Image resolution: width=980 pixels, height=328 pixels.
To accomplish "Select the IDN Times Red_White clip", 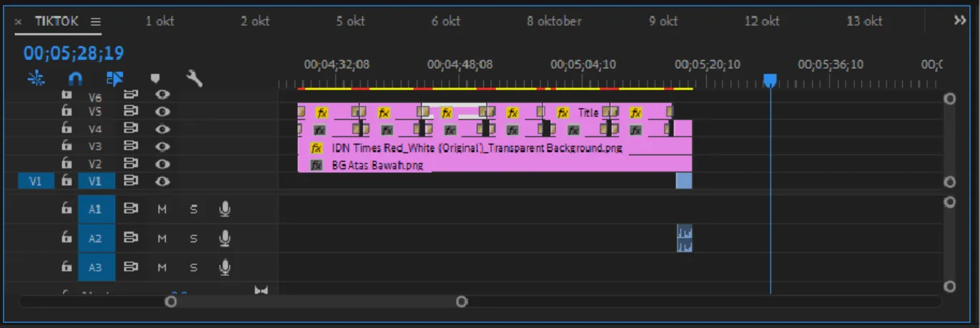I will tap(495, 149).
